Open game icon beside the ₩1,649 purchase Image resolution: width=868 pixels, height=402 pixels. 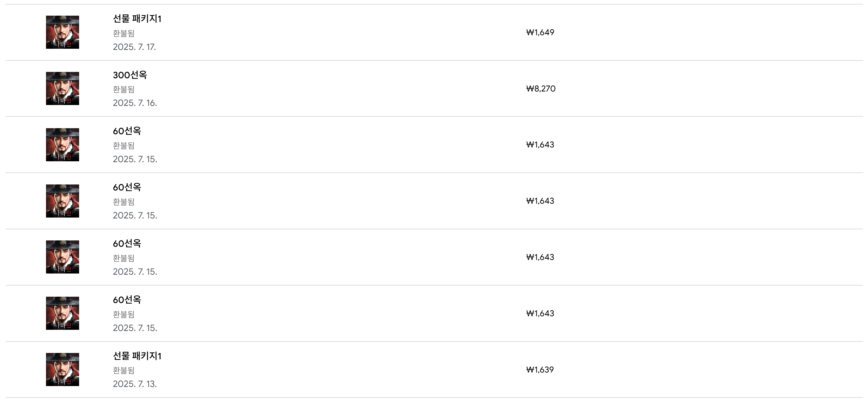(x=62, y=32)
